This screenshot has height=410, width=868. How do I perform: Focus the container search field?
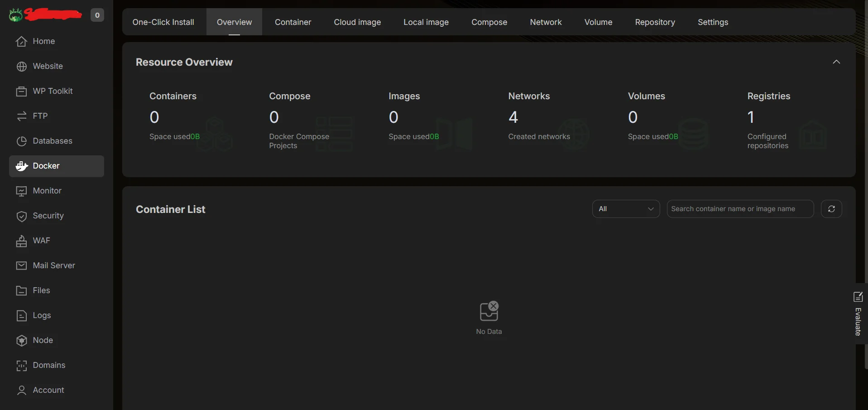coord(740,209)
